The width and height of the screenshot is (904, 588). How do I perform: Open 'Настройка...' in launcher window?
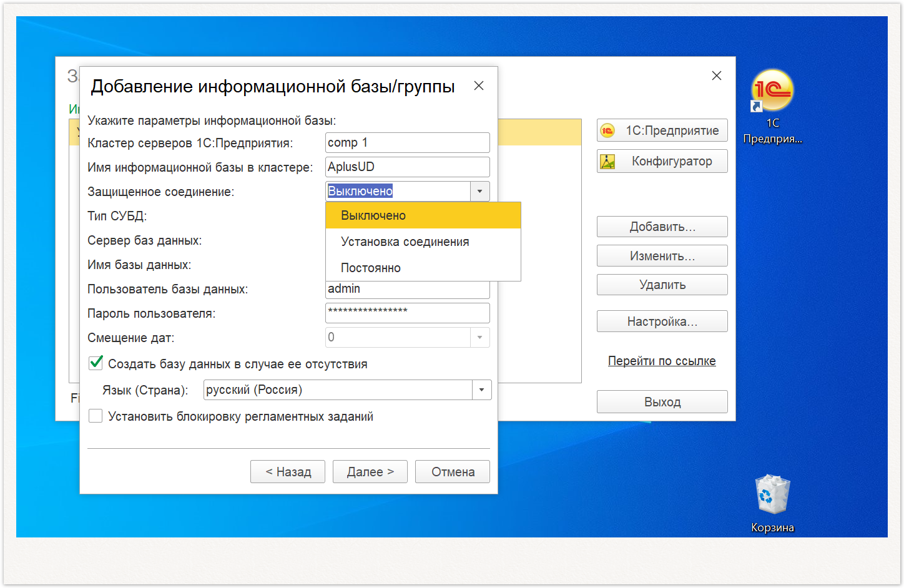coord(662,321)
